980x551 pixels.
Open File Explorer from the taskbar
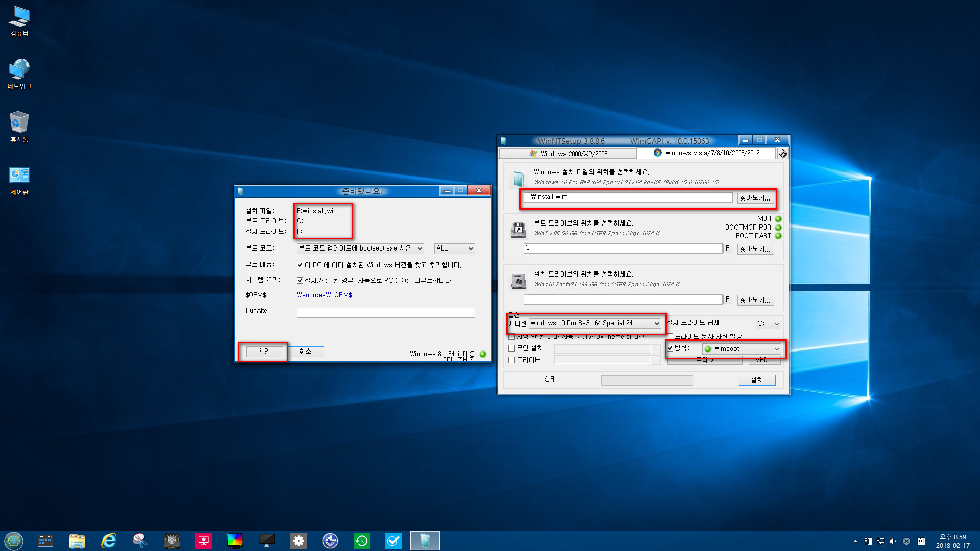point(77,541)
